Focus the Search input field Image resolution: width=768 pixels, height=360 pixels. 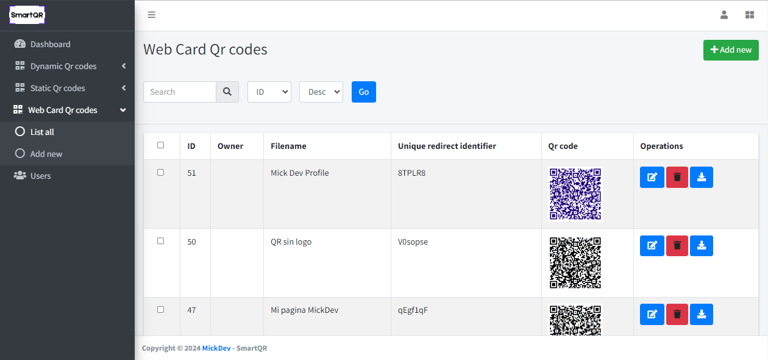tap(180, 92)
